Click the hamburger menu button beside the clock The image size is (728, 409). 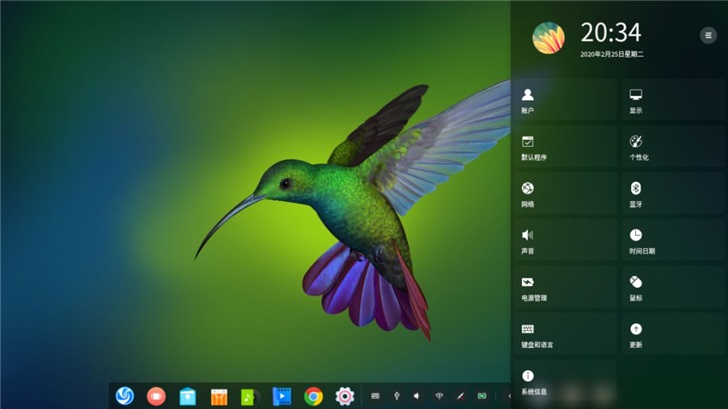click(x=708, y=35)
